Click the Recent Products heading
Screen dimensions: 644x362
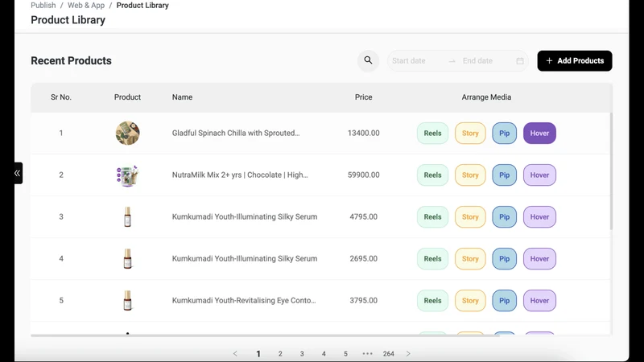(71, 61)
